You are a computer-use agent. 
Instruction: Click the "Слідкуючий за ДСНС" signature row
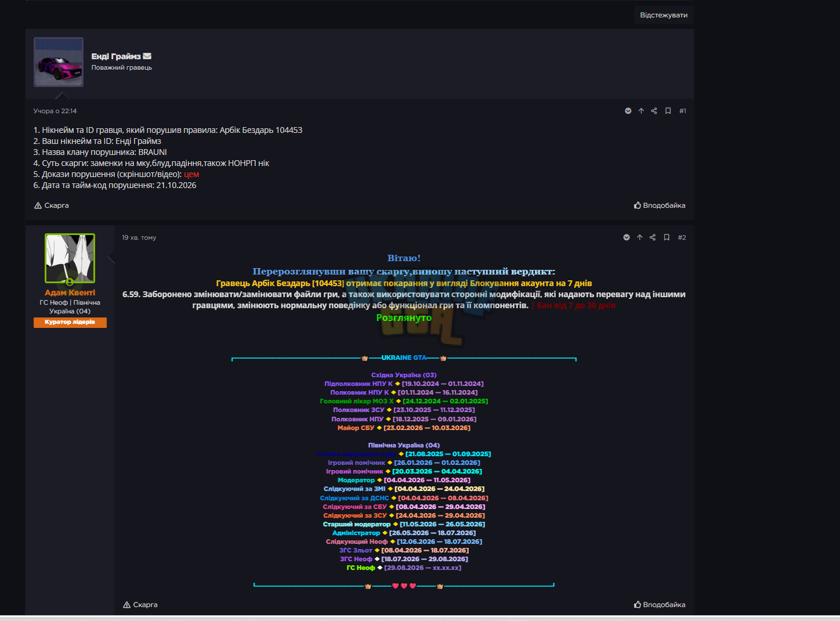tap(404, 498)
